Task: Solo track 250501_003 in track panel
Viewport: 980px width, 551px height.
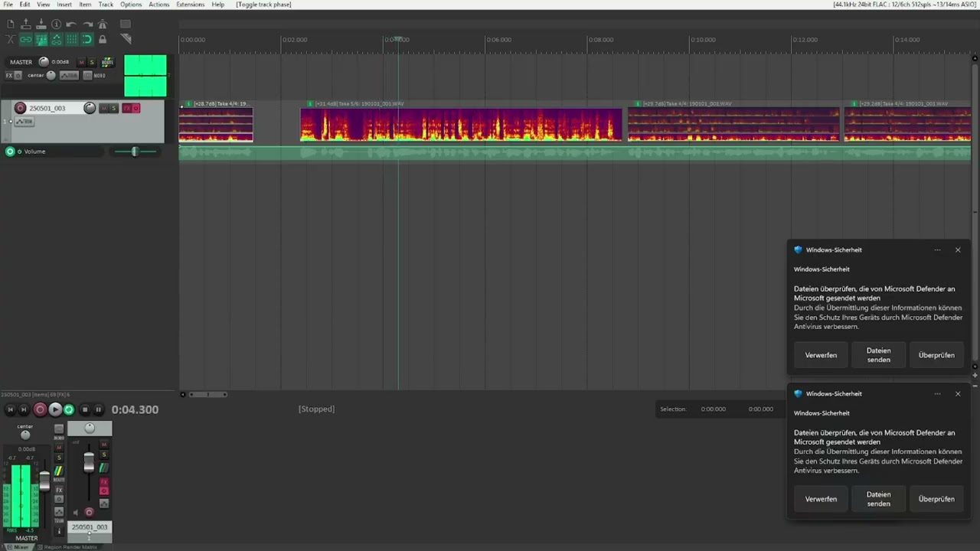Action: click(x=114, y=108)
